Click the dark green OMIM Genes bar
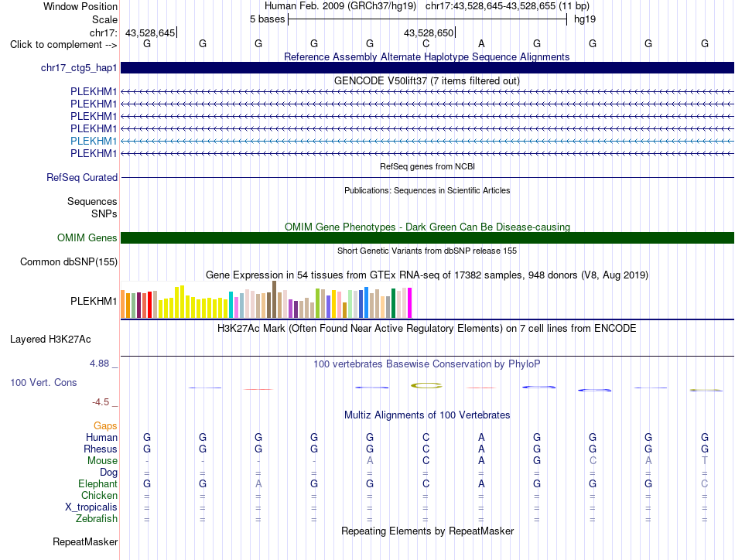 pyautogui.click(x=428, y=238)
